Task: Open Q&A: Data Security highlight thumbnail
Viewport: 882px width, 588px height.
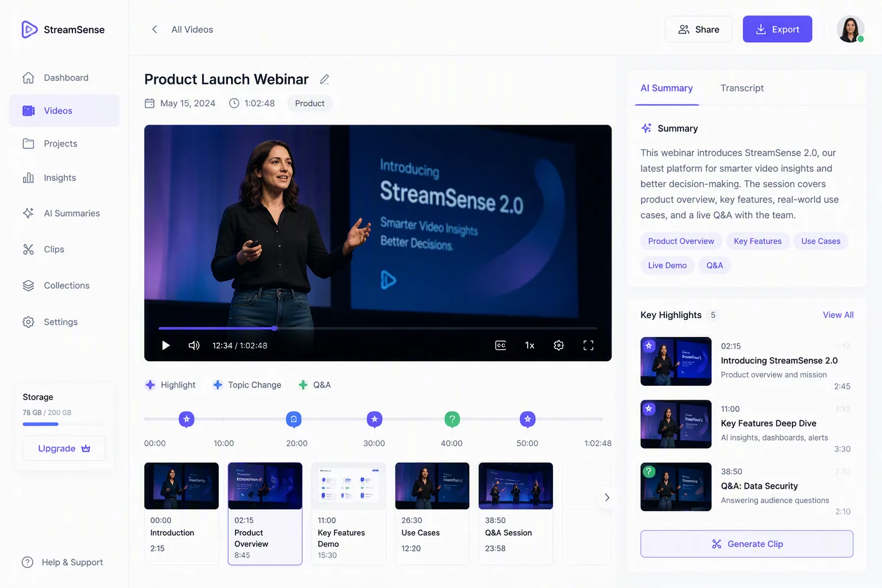Action: click(x=676, y=487)
